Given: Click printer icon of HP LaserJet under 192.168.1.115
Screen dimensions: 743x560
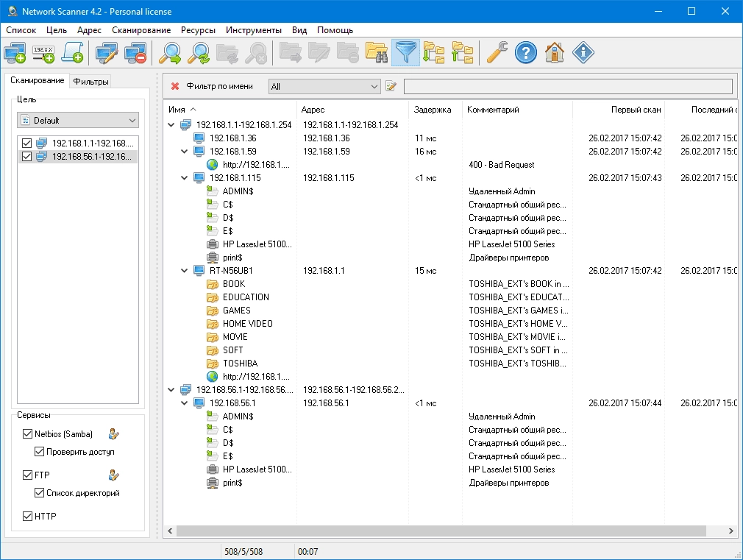Looking at the screenshot, I should pos(213,244).
